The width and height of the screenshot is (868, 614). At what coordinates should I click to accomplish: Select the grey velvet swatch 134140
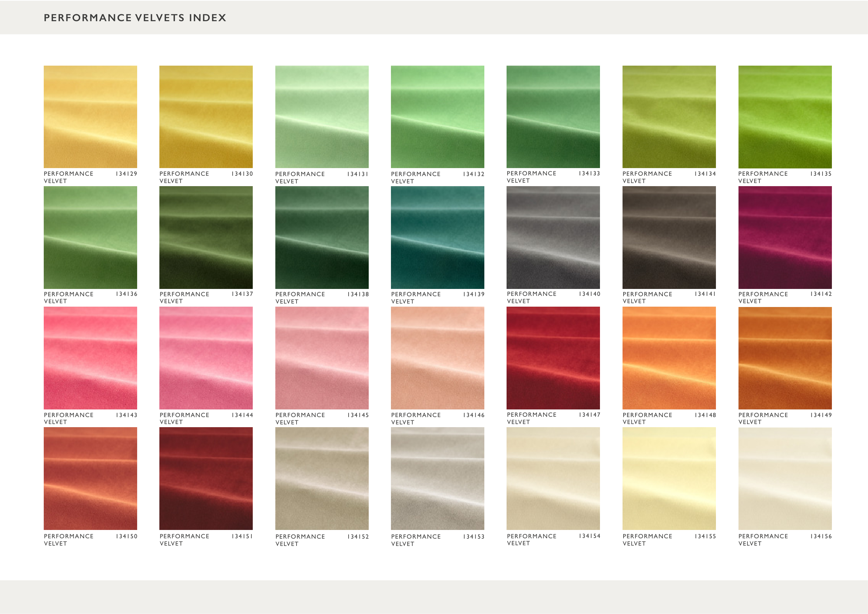(553, 238)
